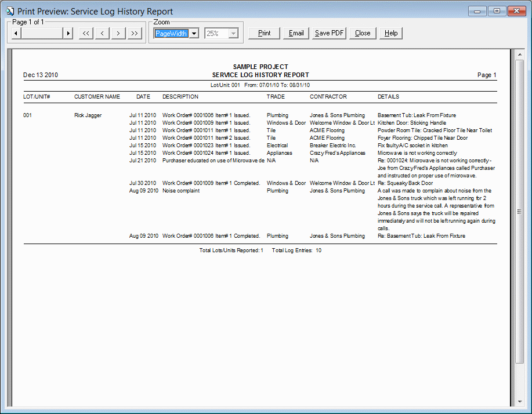Click Work Order# 0001006 Item# 1 Issued

click(x=207, y=115)
